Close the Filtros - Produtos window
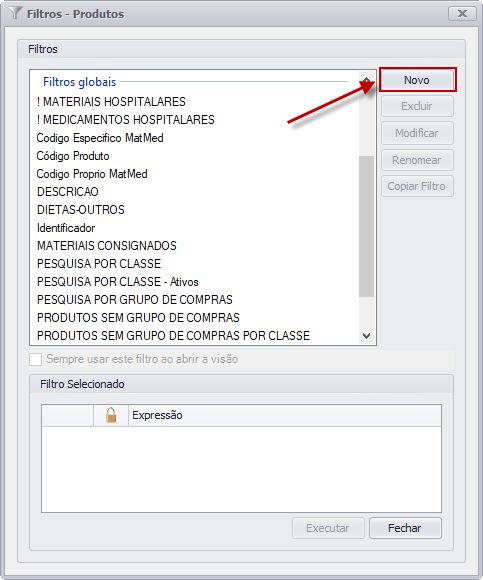The image size is (483, 580). 462,14
